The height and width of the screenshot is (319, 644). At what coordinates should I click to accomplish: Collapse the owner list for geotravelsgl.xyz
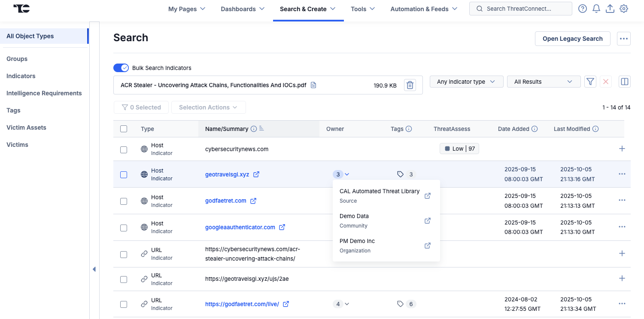click(346, 174)
